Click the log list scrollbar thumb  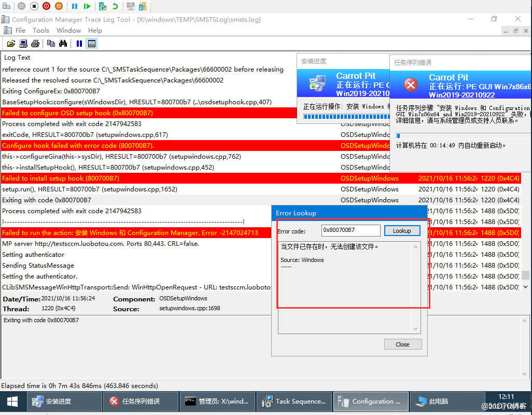525,275
